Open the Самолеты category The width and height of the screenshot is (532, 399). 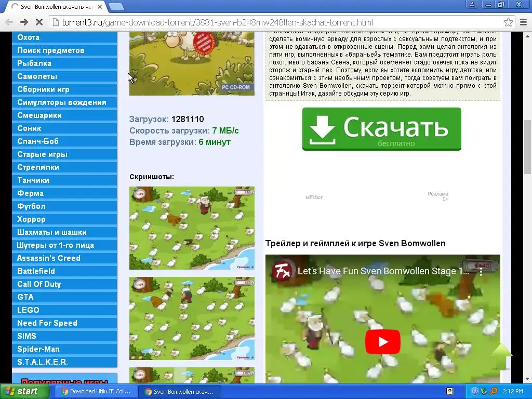[x=64, y=76]
